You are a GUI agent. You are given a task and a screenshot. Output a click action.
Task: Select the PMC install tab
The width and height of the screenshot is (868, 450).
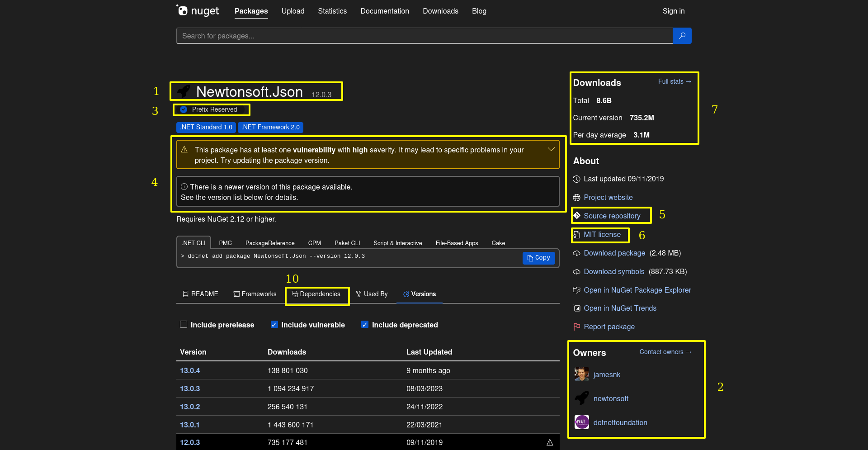coord(226,243)
